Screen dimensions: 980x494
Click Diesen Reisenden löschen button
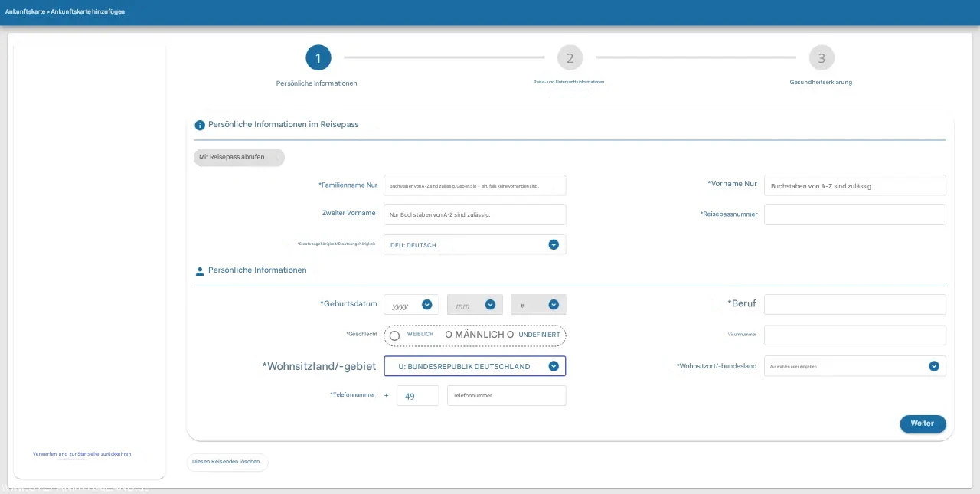click(x=227, y=462)
